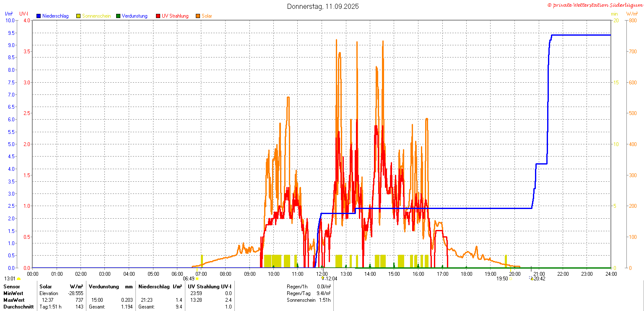The image size is (644, 311).
Task: Click the yellow Sonnenschein legend square
Action: pyautogui.click(x=78, y=16)
